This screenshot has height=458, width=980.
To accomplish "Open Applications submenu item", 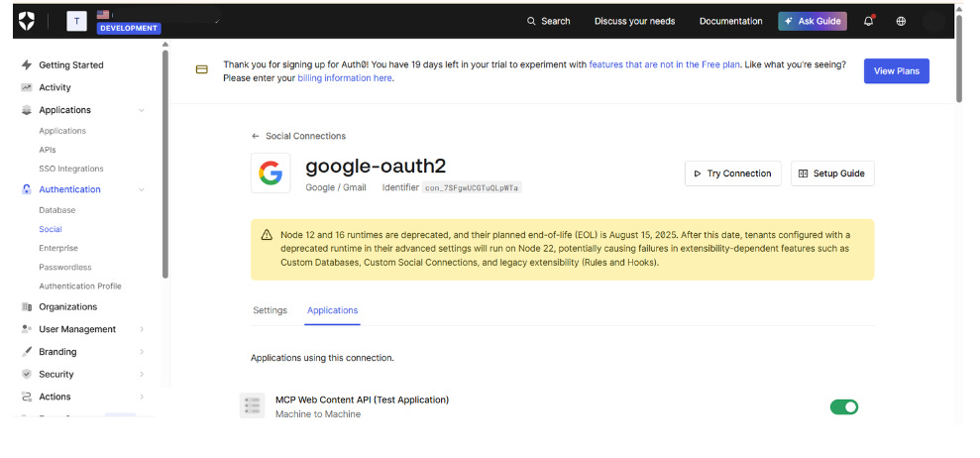I will tap(62, 131).
